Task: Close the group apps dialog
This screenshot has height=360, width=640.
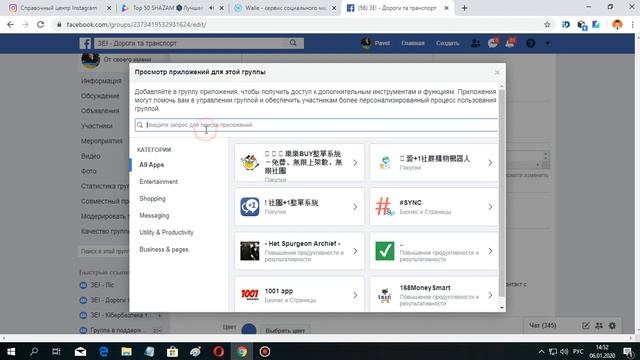Action: tap(497, 72)
